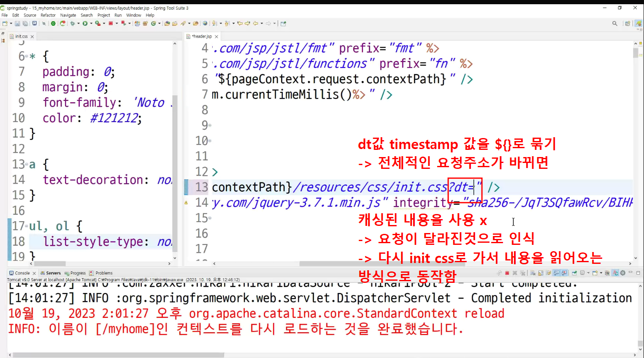
Task: Click the new editor window icon at toolbar end
Action: coord(283,23)
